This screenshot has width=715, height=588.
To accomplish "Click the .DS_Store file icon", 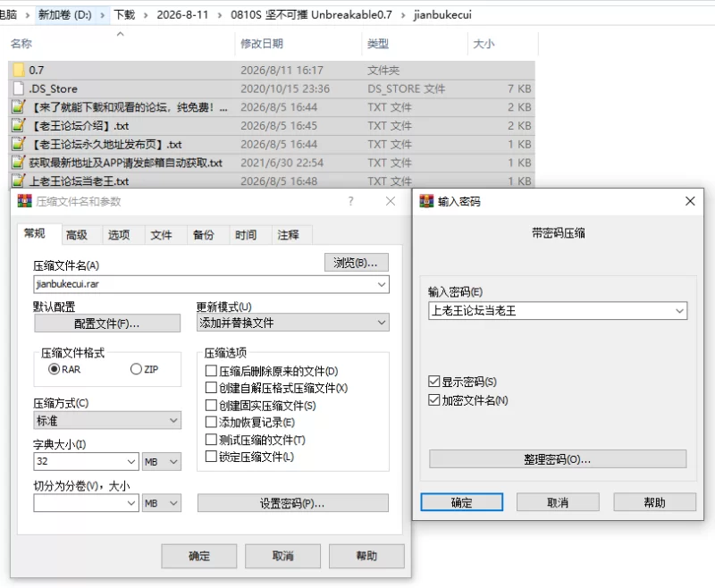I will coord(18,88).
